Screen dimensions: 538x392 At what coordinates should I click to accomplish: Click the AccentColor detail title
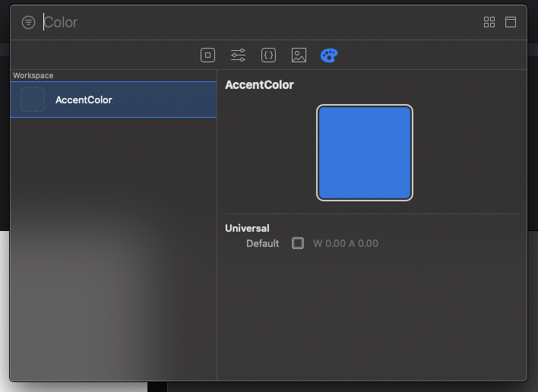point(259,85)
